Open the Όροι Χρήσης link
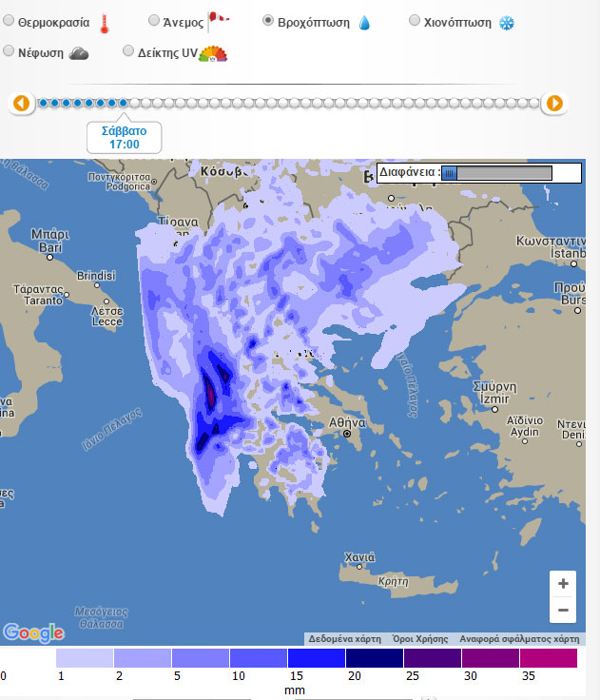Image resolution: width=600 pixels, height=700 pixels. (x=419, y=639)
